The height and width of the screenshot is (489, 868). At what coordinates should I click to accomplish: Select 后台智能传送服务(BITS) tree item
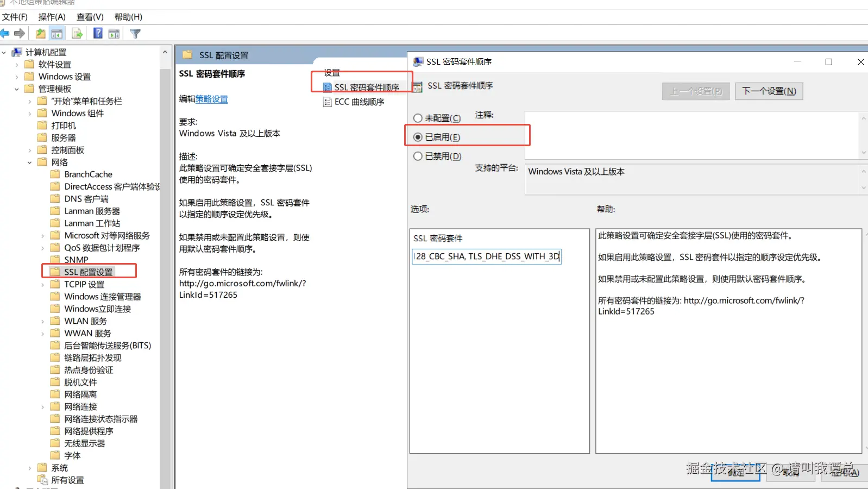click(x=108, y=345)
